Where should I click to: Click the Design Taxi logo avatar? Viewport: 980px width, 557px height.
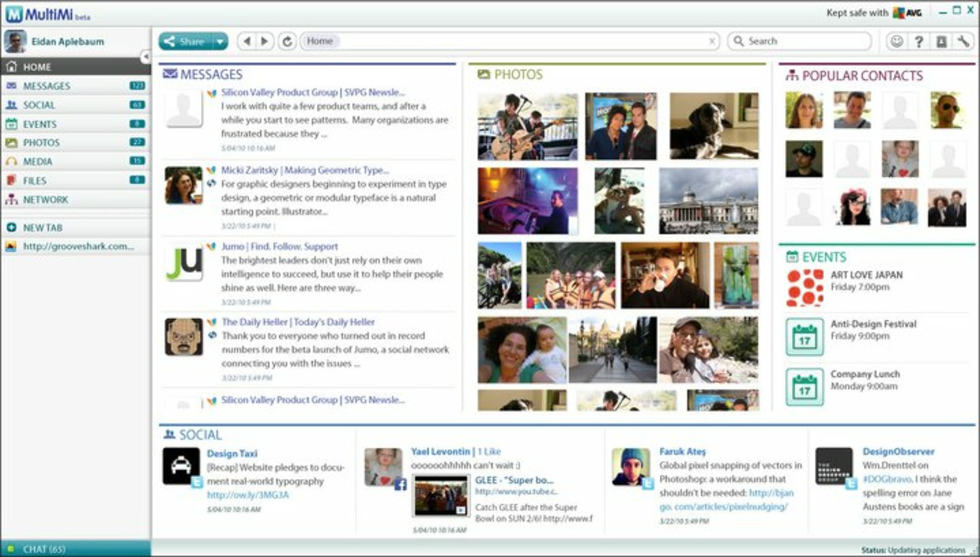[181, 466]
